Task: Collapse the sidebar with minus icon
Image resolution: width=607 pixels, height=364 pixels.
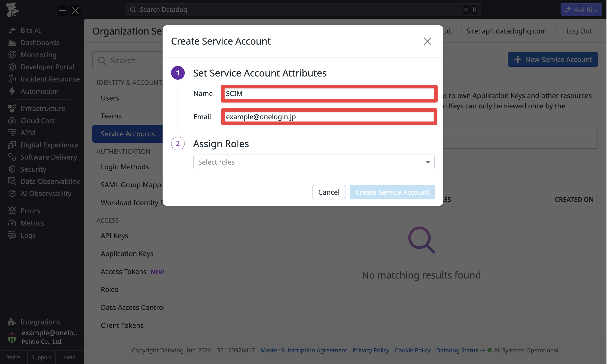Action: point(63,11)
